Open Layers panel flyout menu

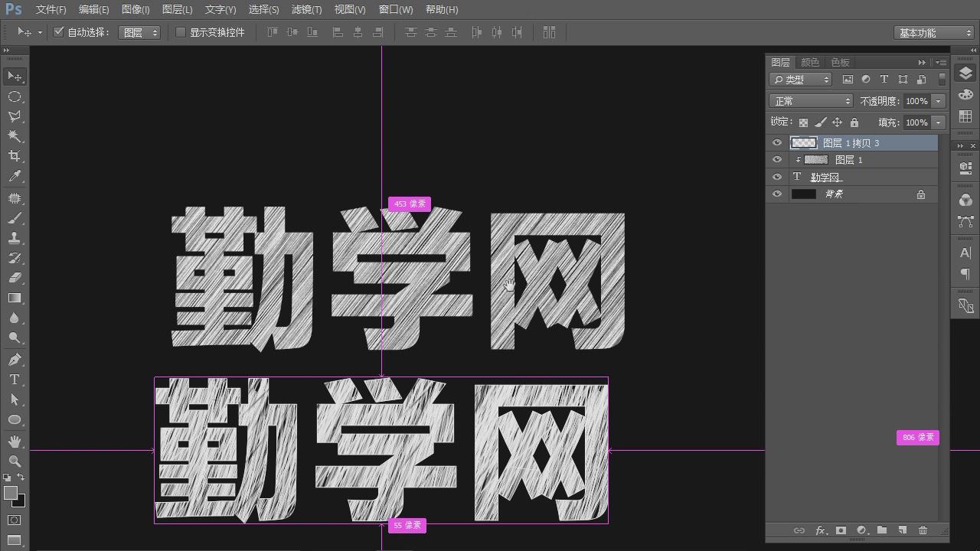click(942, 62)
